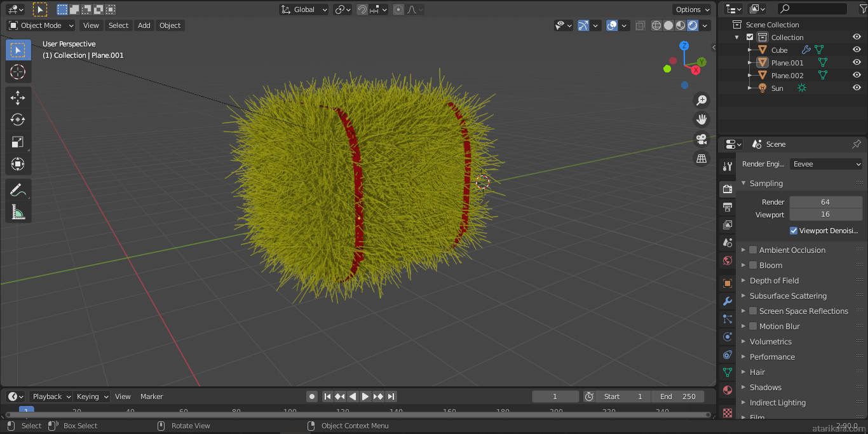Switch orthographic/perspective grid icon
The height and width of the screenshot is (434, 868).
(x=702, y=158)
